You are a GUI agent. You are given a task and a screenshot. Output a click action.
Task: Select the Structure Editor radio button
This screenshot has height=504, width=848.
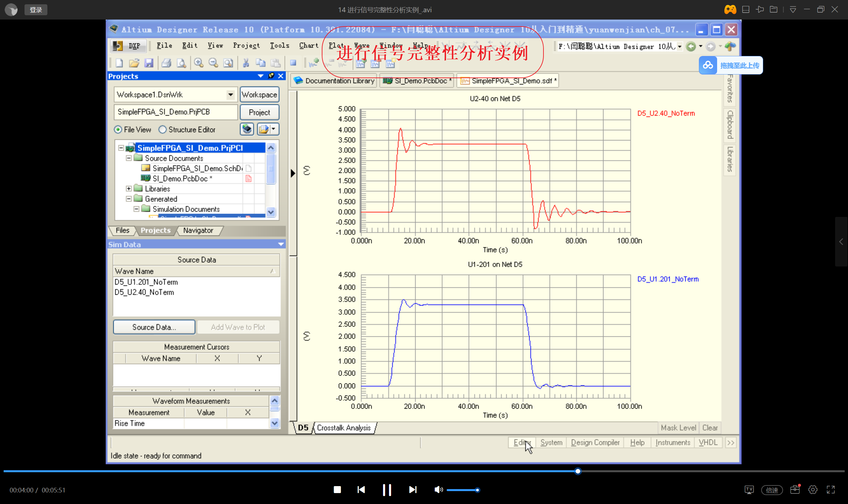click(x=162, y=130)
